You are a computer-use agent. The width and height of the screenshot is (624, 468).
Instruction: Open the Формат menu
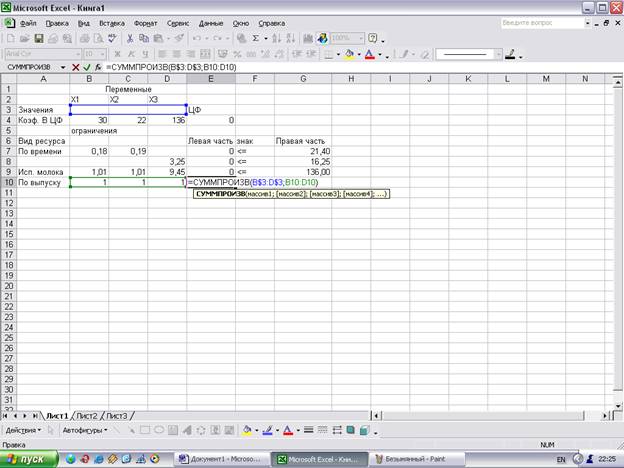[145, 21]
